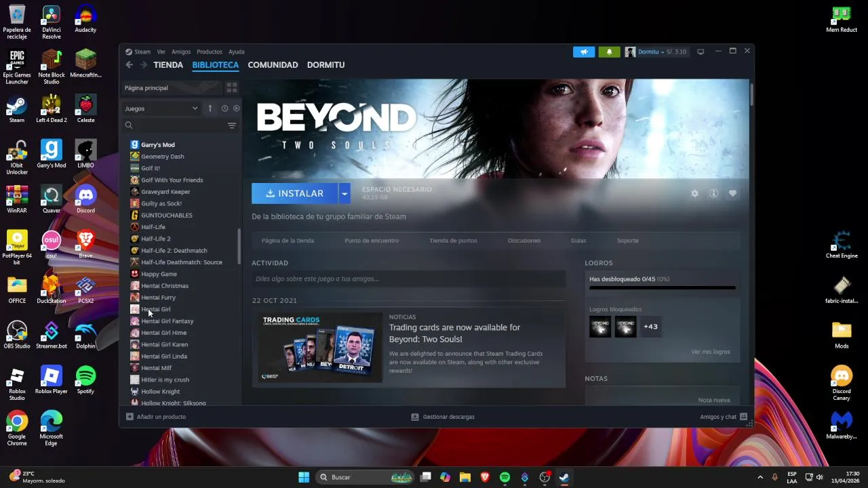Open the DaVinci Resolve desktop shortcut
Viewport: 868px width, 488px height.
pyautogui.click(x=51, y=22)
